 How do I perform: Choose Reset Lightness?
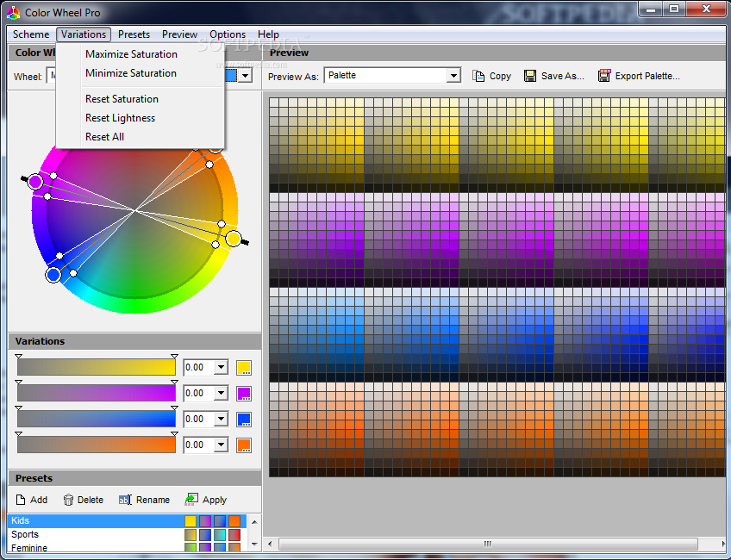(121, 118)
